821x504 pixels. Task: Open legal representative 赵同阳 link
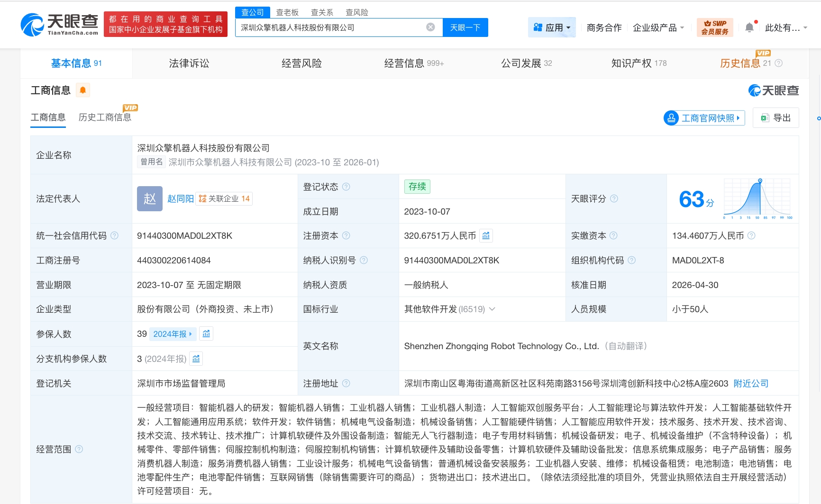[x=181, y=198]
